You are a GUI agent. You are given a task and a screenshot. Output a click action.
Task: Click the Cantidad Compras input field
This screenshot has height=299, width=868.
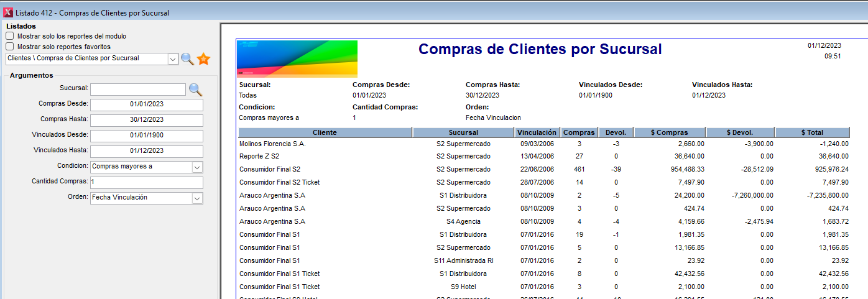147,182
